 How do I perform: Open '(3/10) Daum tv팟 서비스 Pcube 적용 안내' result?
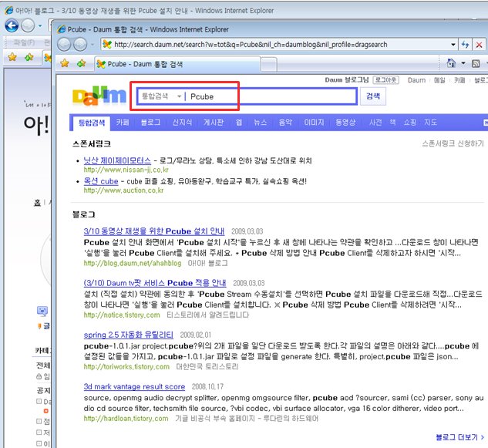pyautogui.click(x=155, y=283)
